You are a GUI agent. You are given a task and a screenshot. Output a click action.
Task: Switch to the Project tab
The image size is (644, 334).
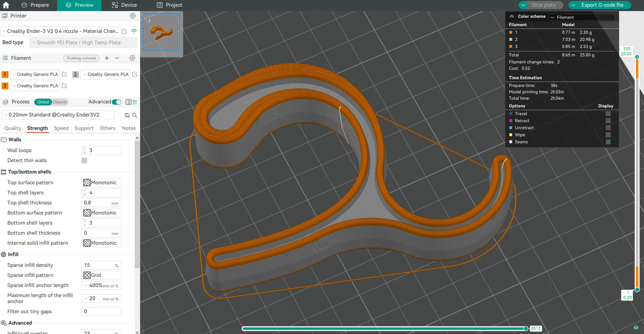[169, 5]
